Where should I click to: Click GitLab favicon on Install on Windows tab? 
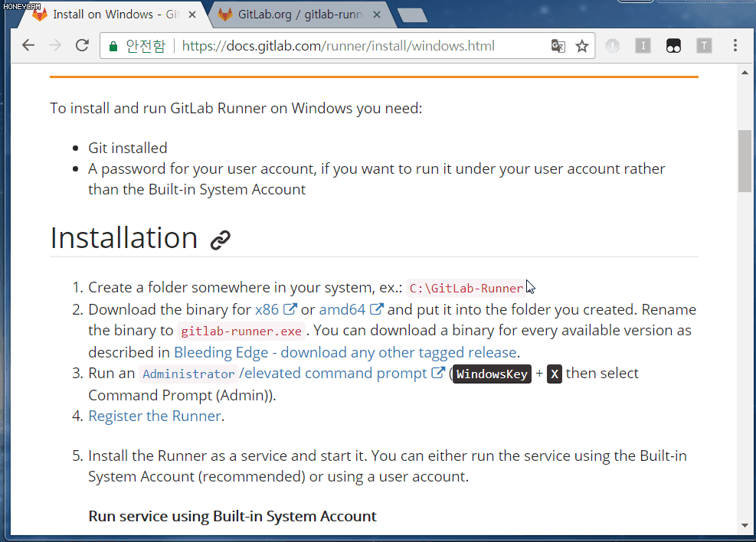point(40,15)
